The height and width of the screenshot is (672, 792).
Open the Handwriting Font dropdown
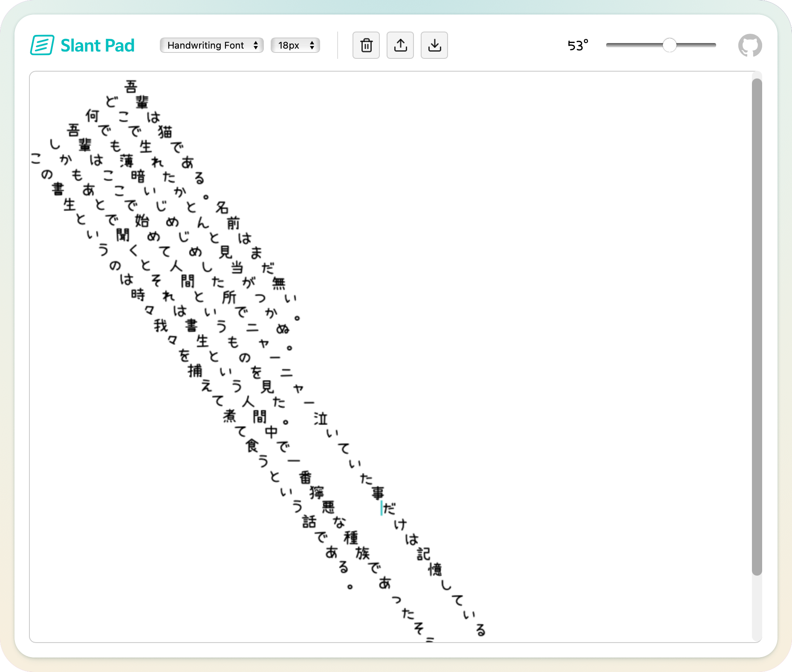(x=211, y=45)
